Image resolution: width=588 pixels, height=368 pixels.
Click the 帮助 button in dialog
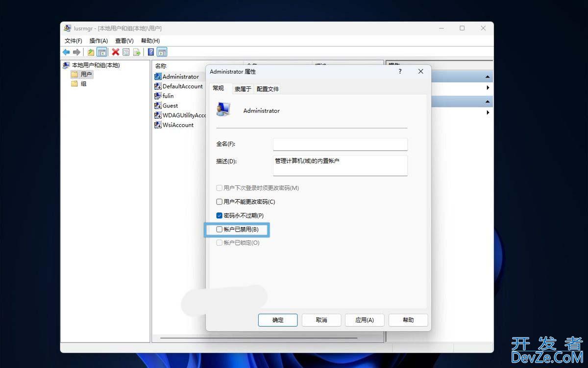coord(408,320)
